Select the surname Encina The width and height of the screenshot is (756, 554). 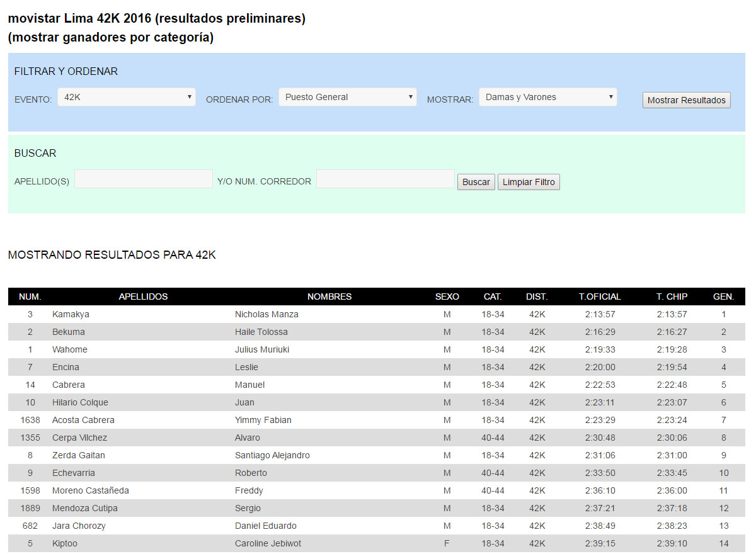pos(66,367)
